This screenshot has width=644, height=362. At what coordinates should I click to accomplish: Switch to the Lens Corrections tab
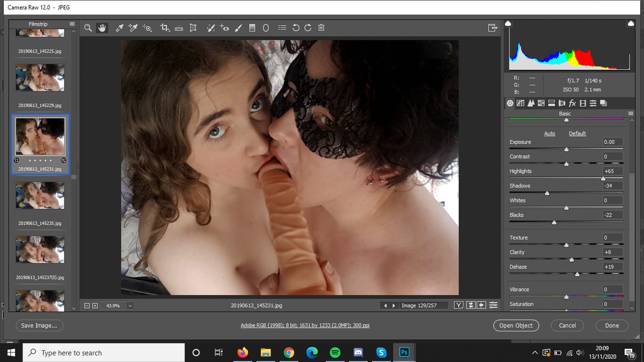pos(562,103)
